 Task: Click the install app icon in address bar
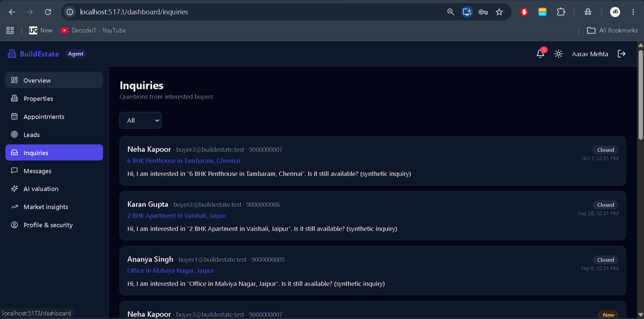pyautogui.click(x=467, y=12)
